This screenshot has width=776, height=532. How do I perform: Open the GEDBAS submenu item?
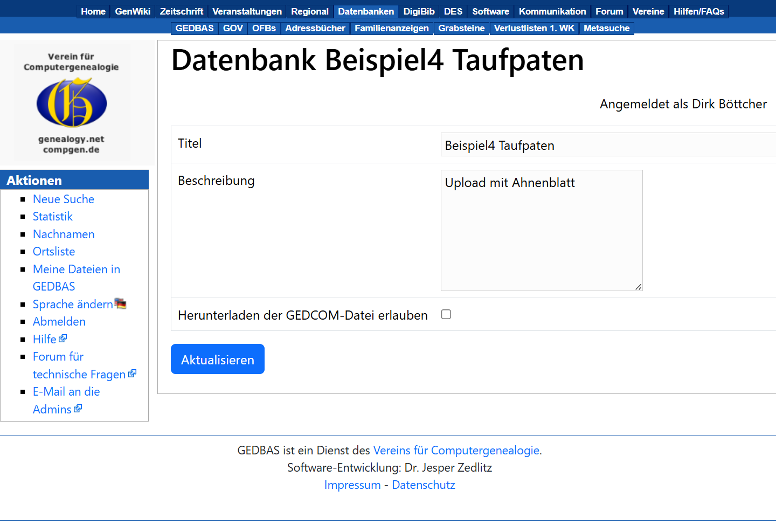click(x=195, y=28)
